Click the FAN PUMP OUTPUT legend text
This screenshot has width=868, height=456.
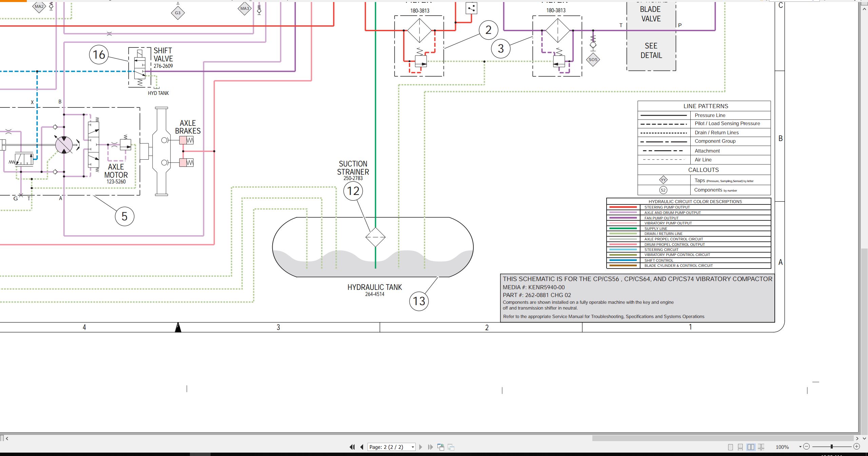click(x=661, y=218)
